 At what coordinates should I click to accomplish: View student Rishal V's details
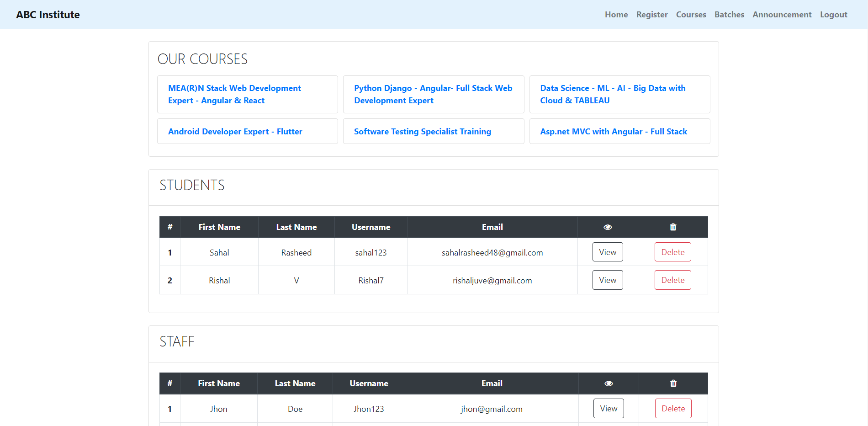(x=608, y=280)
